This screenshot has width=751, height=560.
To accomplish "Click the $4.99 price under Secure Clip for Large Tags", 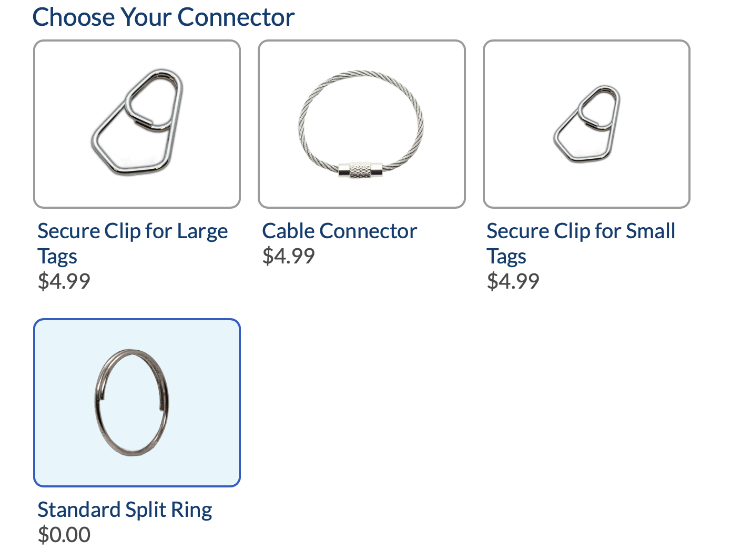I will point(64,281).
